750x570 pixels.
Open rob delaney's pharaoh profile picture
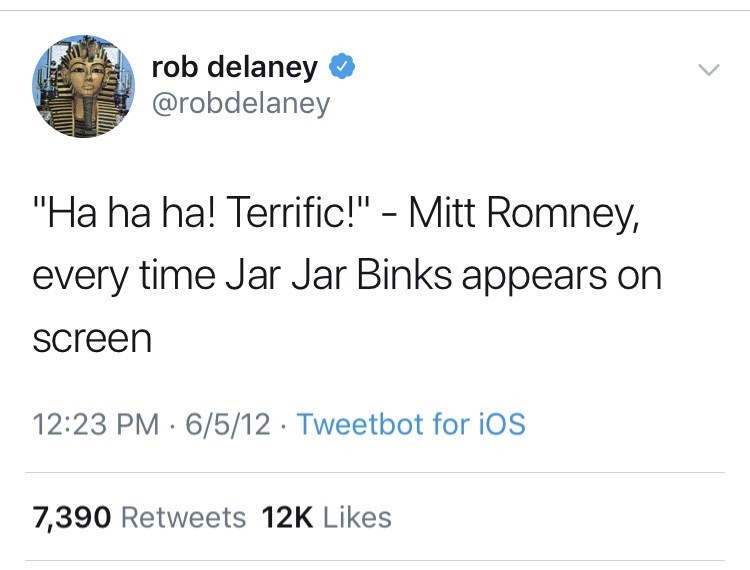[84, 86]
